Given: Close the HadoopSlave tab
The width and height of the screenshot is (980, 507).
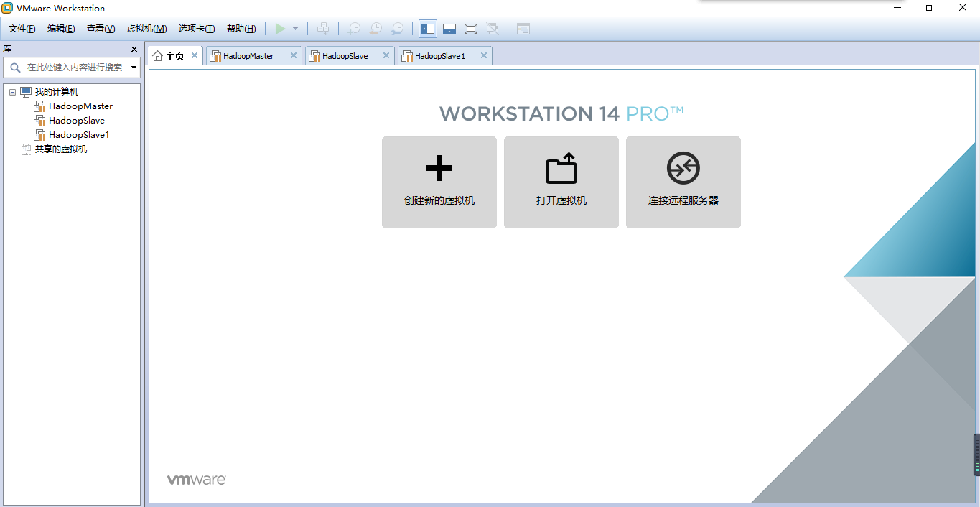Looking at the screenshot, I should tap(386, 55).
